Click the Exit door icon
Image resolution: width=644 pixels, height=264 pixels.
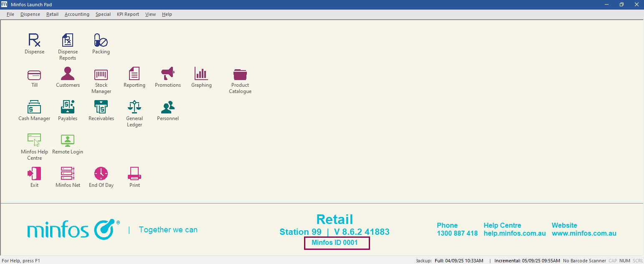pos(34,173)
